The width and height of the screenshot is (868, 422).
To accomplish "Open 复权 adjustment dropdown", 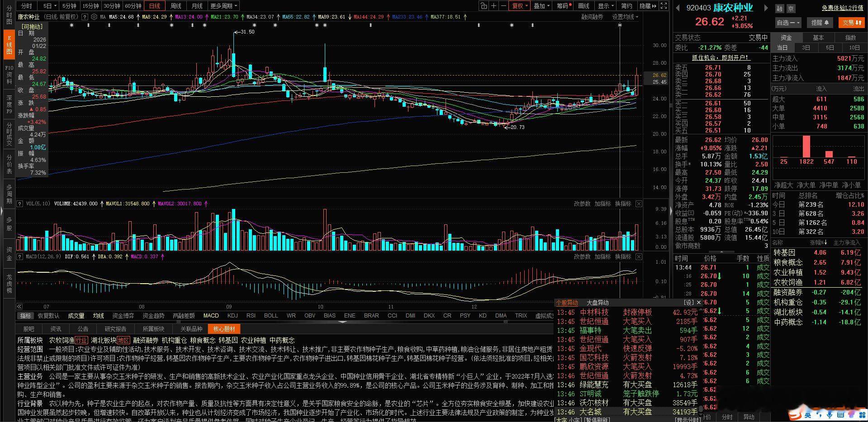I will pos(519,6).
